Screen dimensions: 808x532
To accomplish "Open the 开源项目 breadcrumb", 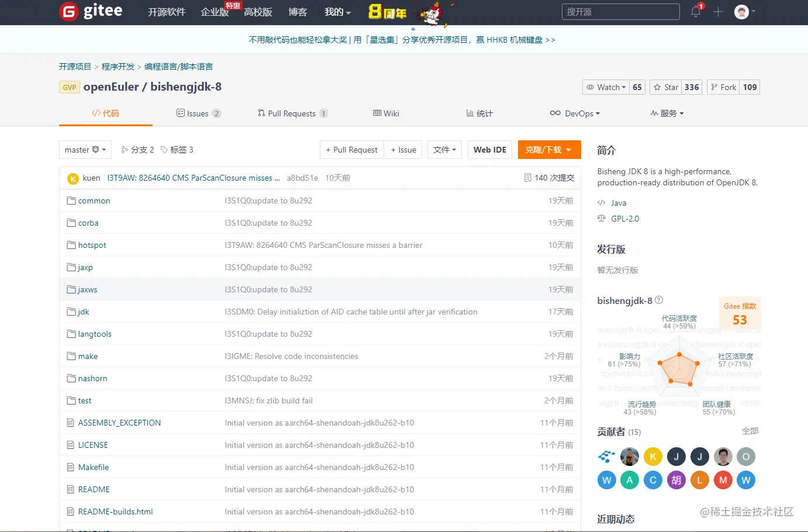I will click(75, 67).
